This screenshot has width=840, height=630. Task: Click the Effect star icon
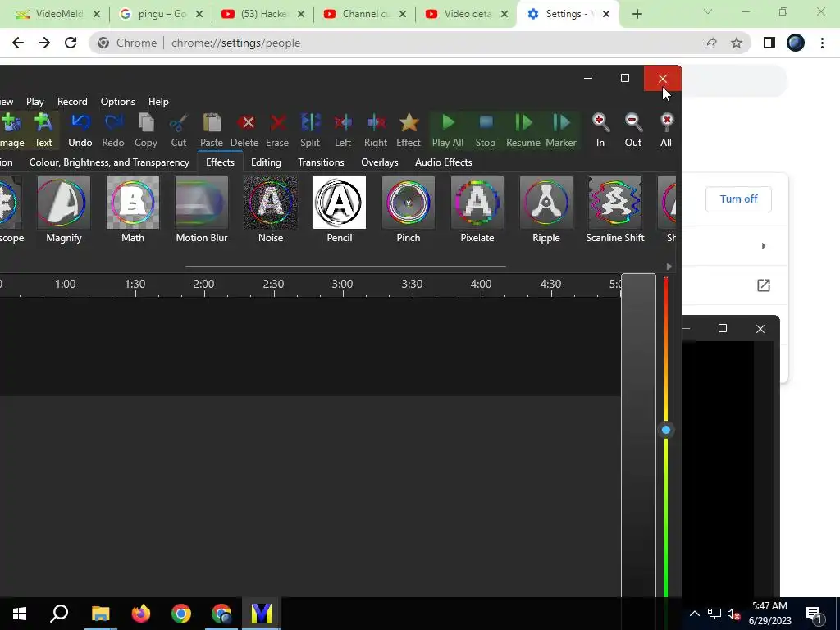[409, 130]
